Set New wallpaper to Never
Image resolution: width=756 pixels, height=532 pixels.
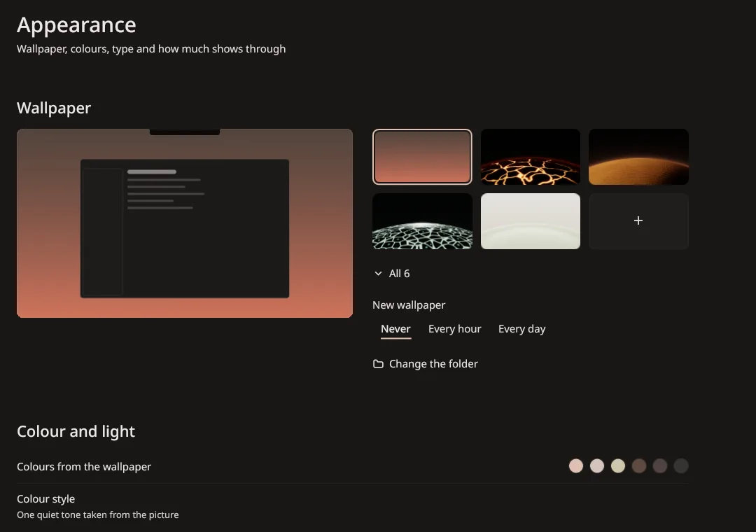(395, 329)
